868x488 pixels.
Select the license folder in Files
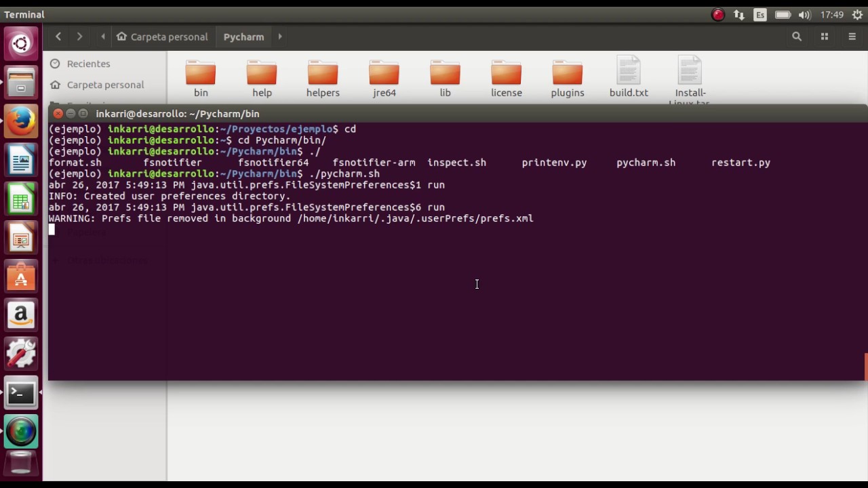click(507, 78)
